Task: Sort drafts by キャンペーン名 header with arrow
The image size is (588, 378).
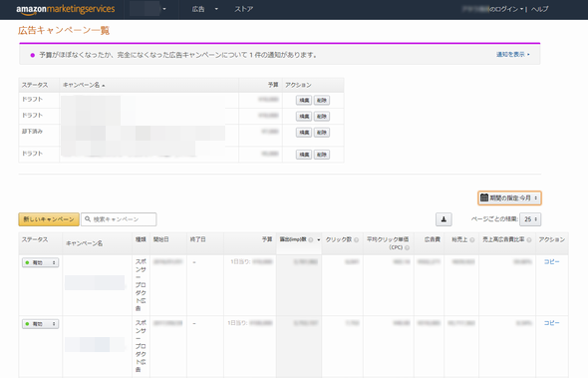Action: [84, 85]
